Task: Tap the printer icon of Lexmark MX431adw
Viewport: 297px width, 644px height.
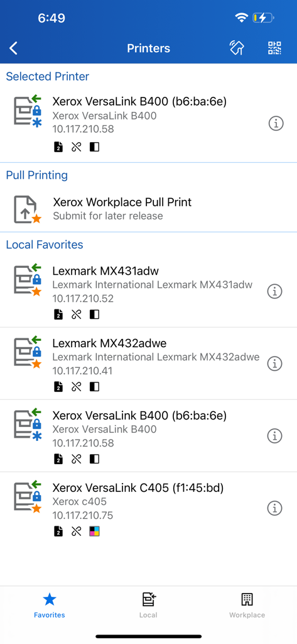Action: (28, 280)
